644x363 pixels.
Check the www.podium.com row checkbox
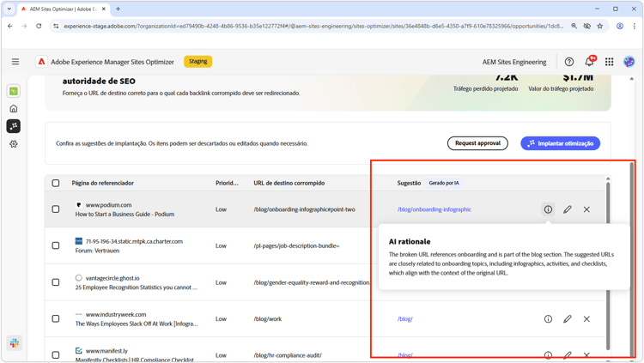click(x=56, y=209)
